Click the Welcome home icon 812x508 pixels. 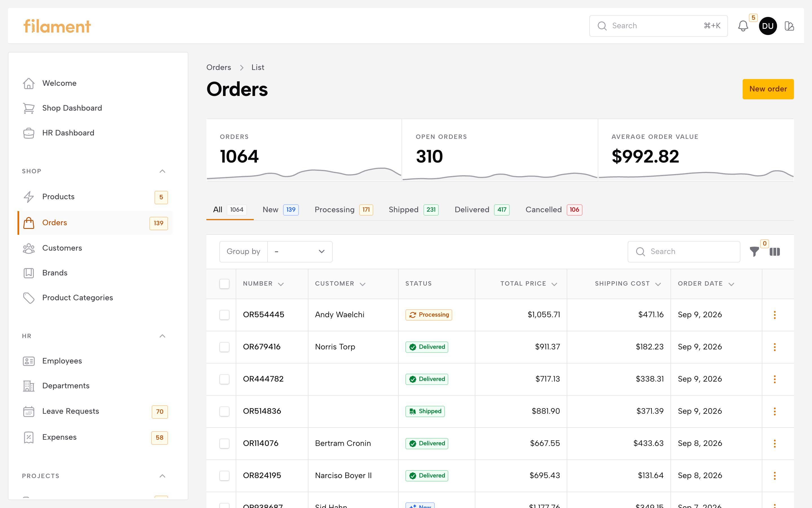(28, 83)
